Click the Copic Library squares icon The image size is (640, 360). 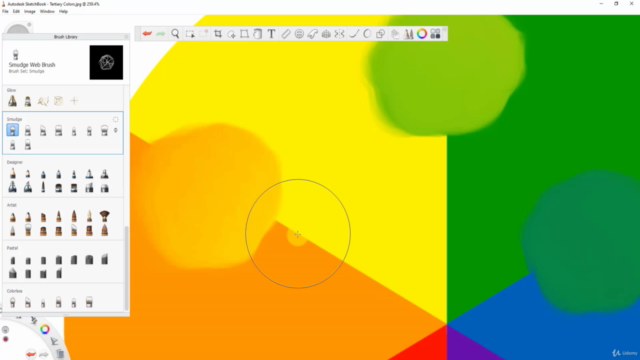pos(436,34)
